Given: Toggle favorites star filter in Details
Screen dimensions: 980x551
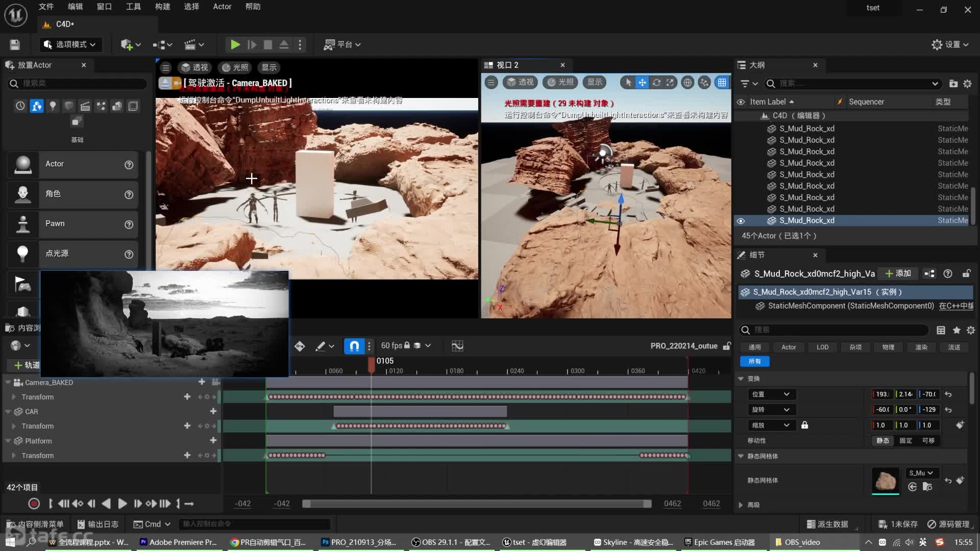Looking at the screenshot, I should pyautogui.click(x=957, y=330).
